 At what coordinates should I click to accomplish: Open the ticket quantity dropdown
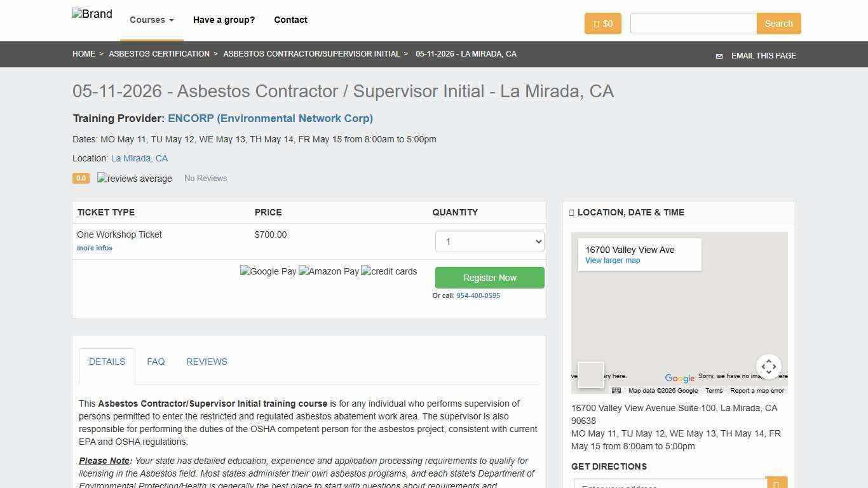pos(489,241)
